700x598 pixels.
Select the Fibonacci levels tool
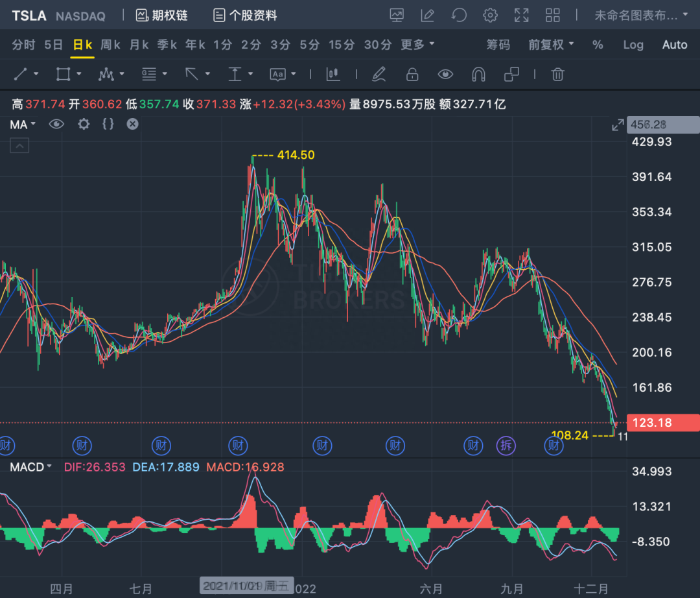click(x=149, y=74)
